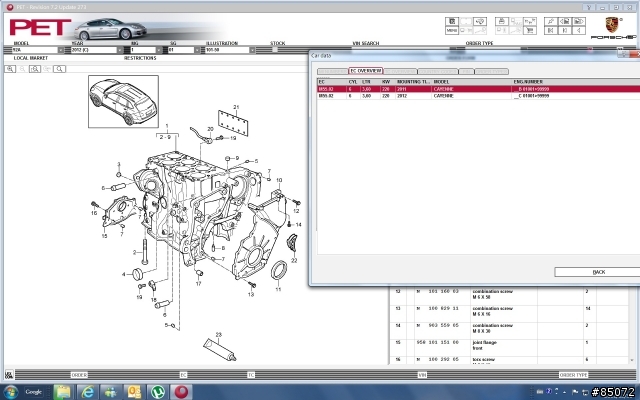Image resolution: width=640 pixels, height=400 pixels.
Task: Select the highlighted 2011 CAYENNE engine row
Action: pos(478,89)
